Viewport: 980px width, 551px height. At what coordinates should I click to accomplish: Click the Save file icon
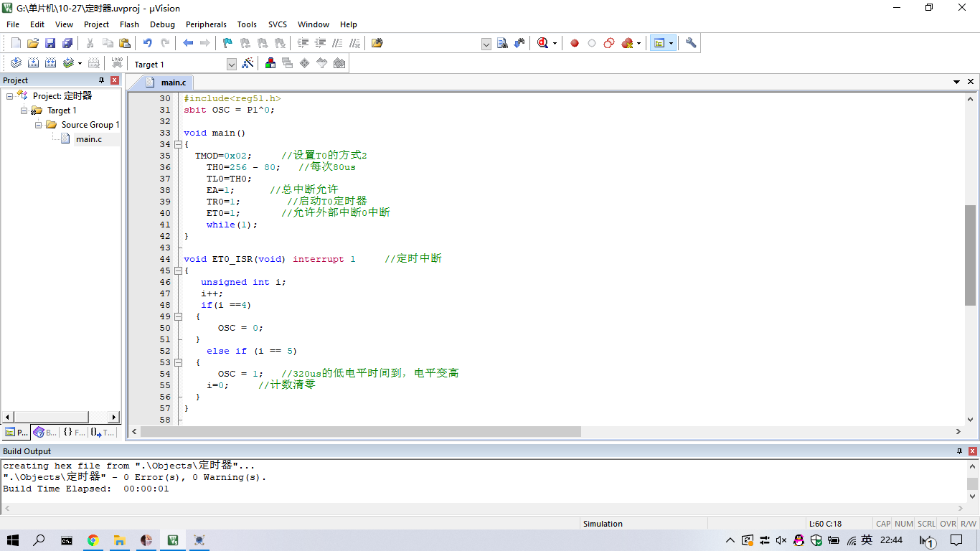click(50, 43)
